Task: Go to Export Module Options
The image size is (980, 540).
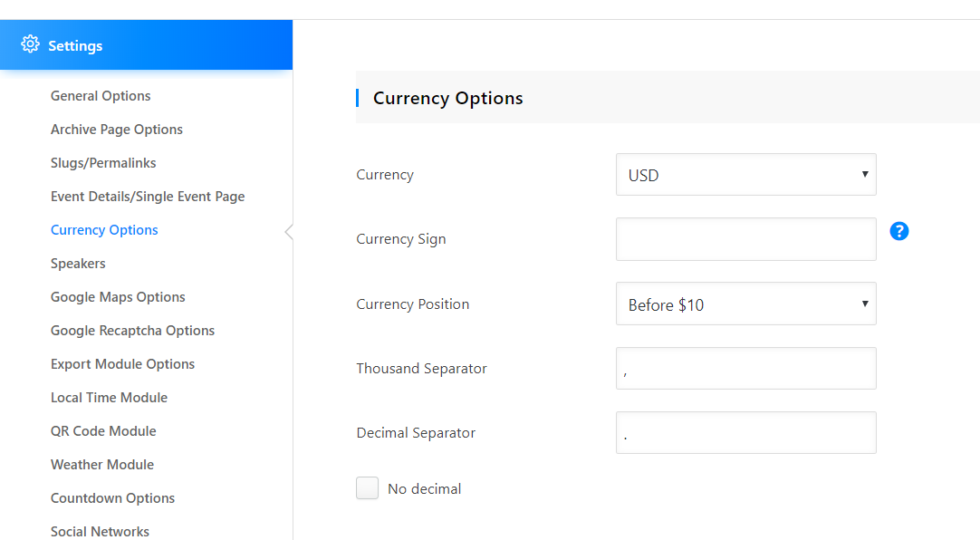Action: point(122,364)
